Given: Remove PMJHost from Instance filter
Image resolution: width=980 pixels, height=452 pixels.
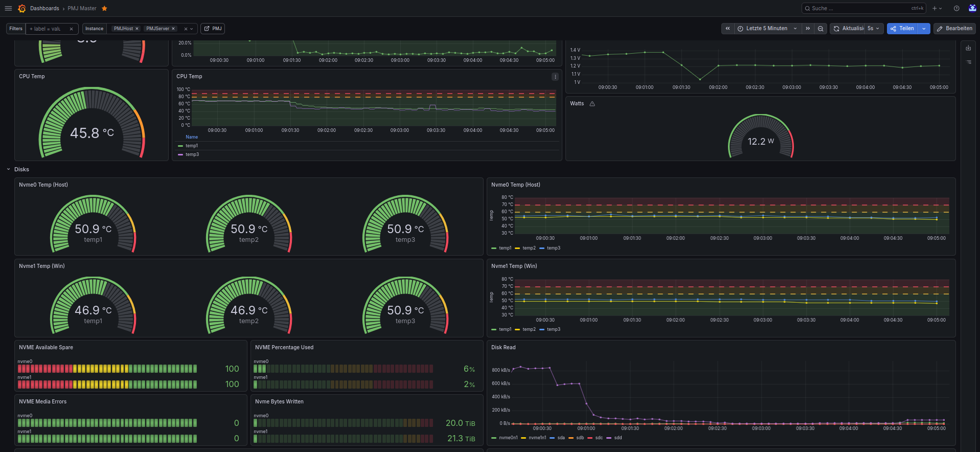Looking at the screenshot, I should (x=137, y=29).
